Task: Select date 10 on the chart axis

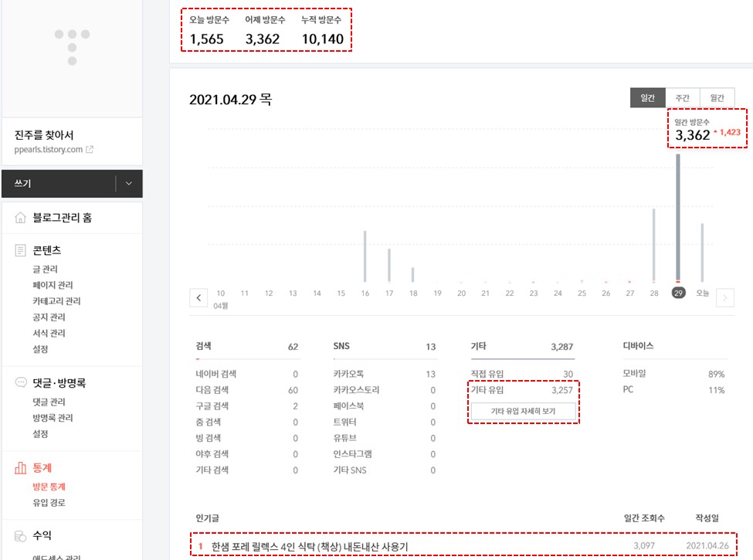Action: coord(220,293)
